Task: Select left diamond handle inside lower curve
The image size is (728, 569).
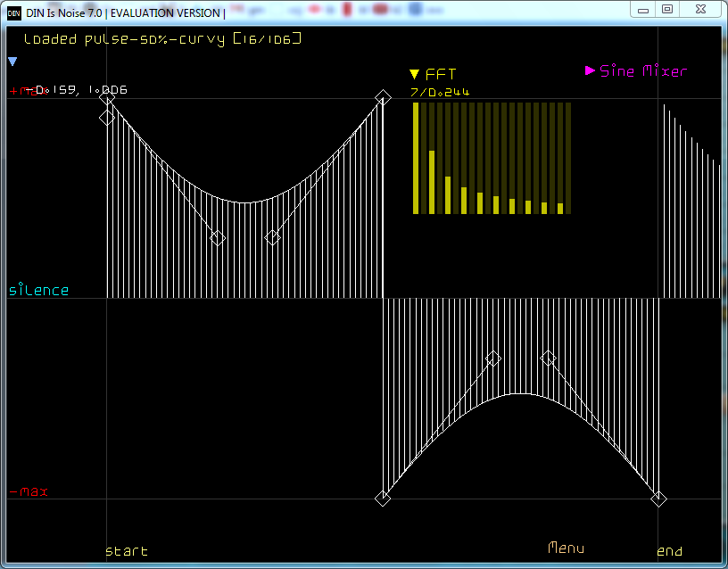Action: click(493, 359)
